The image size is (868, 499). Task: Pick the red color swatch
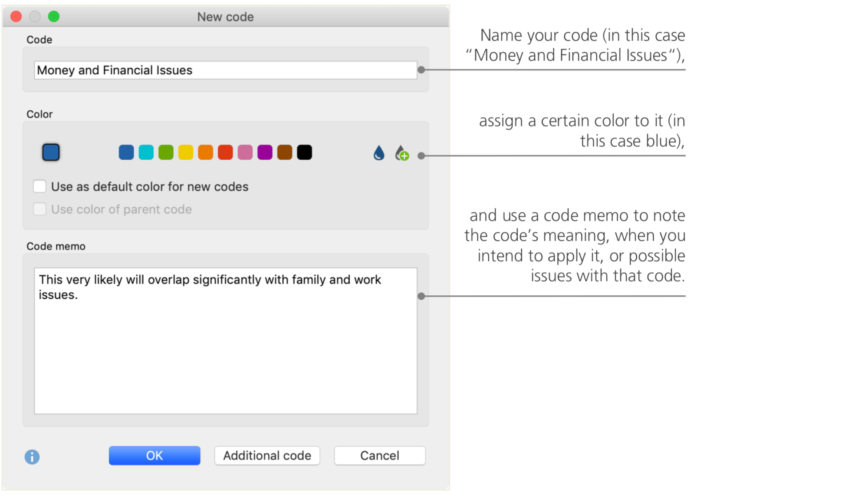[x=225, y=152]
